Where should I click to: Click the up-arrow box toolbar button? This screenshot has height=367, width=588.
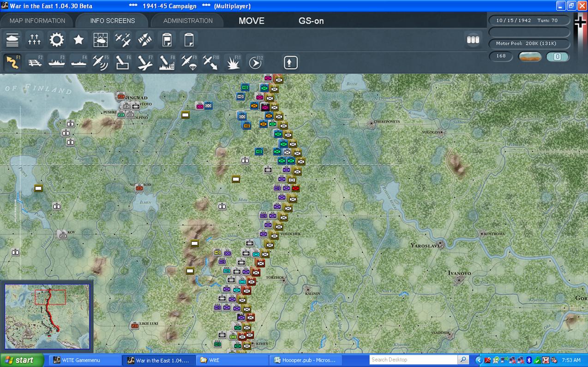coord(291,62)
